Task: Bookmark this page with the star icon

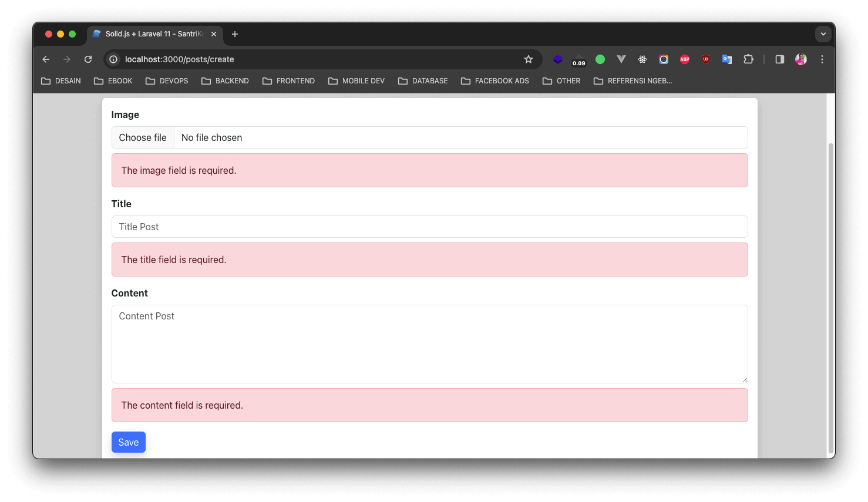Action: 529,59
